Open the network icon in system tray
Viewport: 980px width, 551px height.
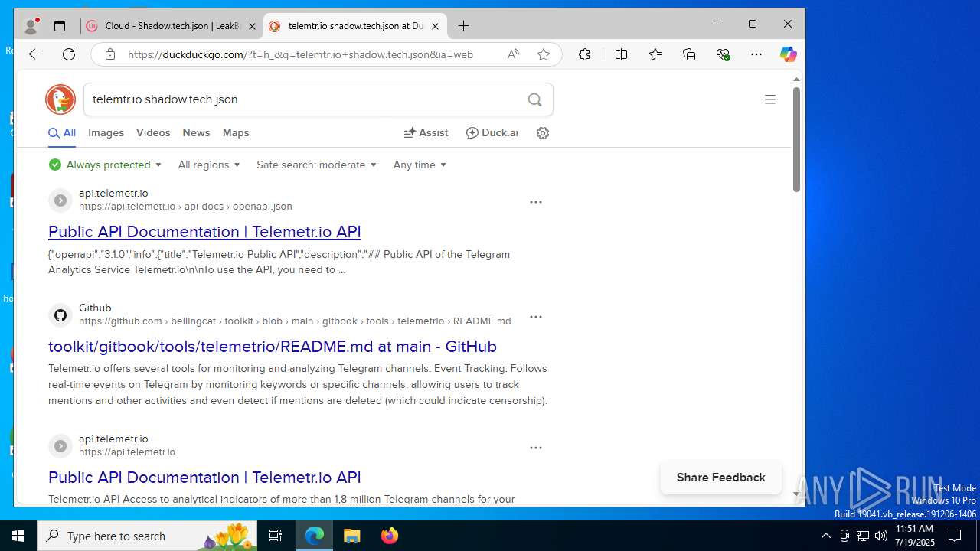[x=863, y=536]
